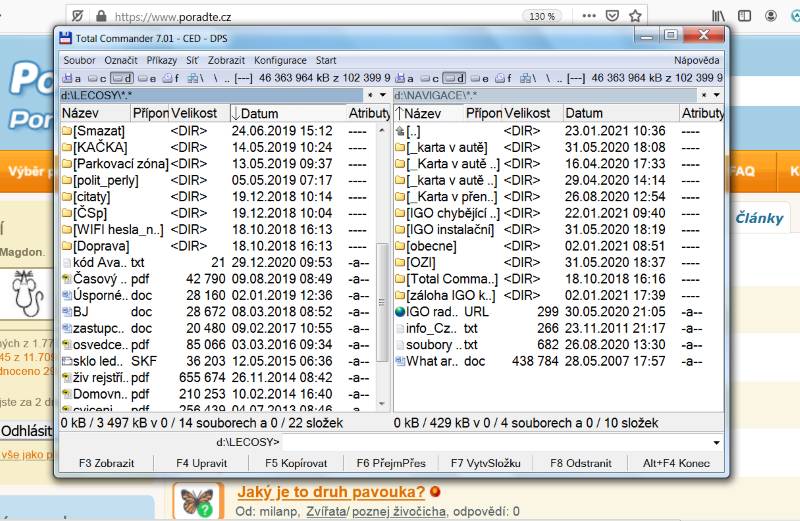Select the [Smazat] folder icon

67,131
